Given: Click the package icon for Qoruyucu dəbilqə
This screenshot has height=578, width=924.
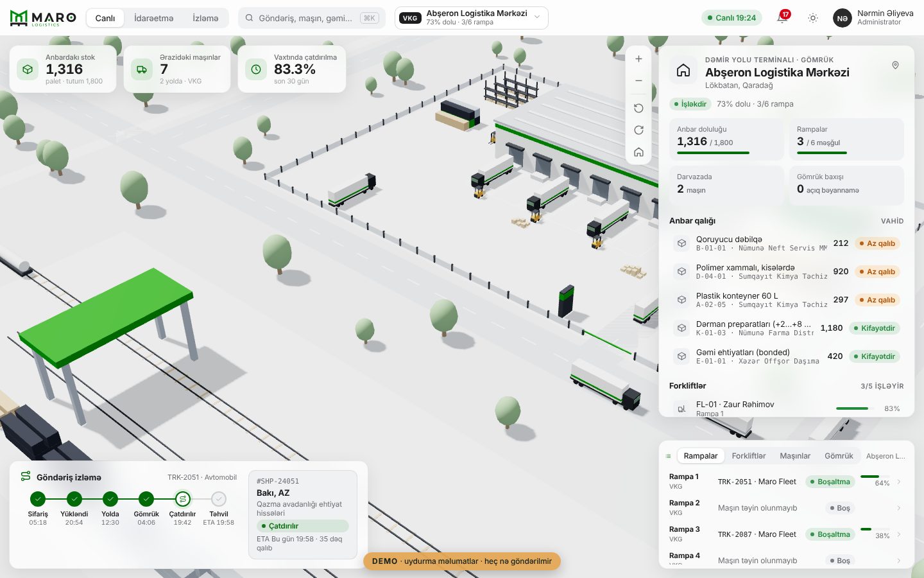Looking at the screenshot, I should coord(681,243).
